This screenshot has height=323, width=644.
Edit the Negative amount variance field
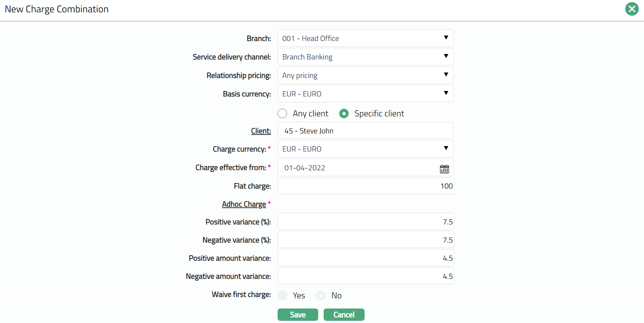pyautogui.click(x=365, y=276)
